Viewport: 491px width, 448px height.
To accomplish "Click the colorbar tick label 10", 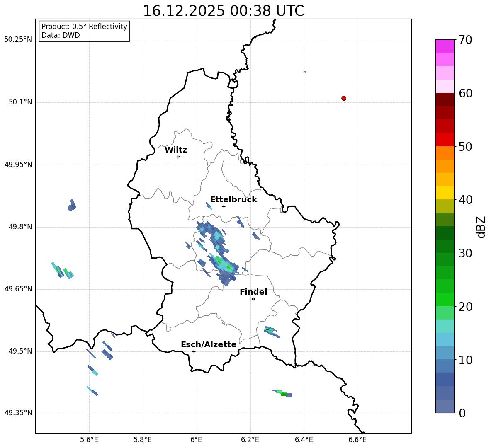I will pos(465,360).
